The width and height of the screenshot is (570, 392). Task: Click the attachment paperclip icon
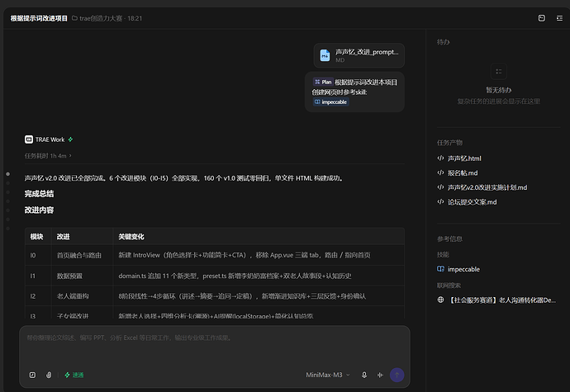tap(49, 375)
